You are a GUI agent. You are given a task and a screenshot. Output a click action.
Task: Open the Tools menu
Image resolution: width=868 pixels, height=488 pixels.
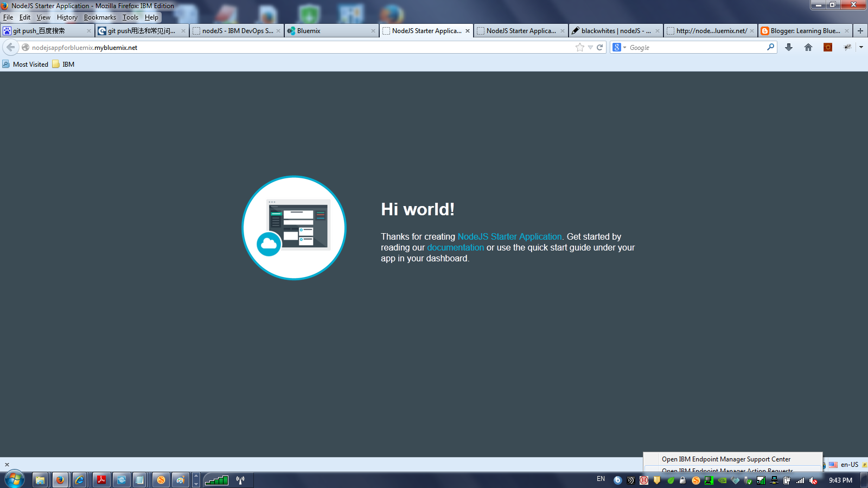[x=130, y=17]
